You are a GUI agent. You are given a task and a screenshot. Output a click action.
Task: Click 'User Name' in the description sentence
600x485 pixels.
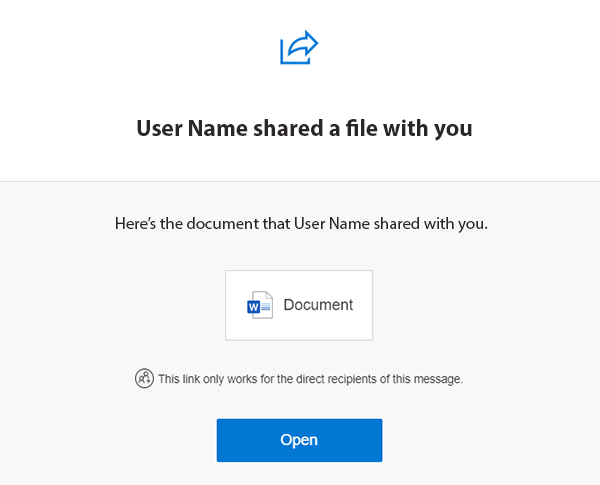pos(329,223)
